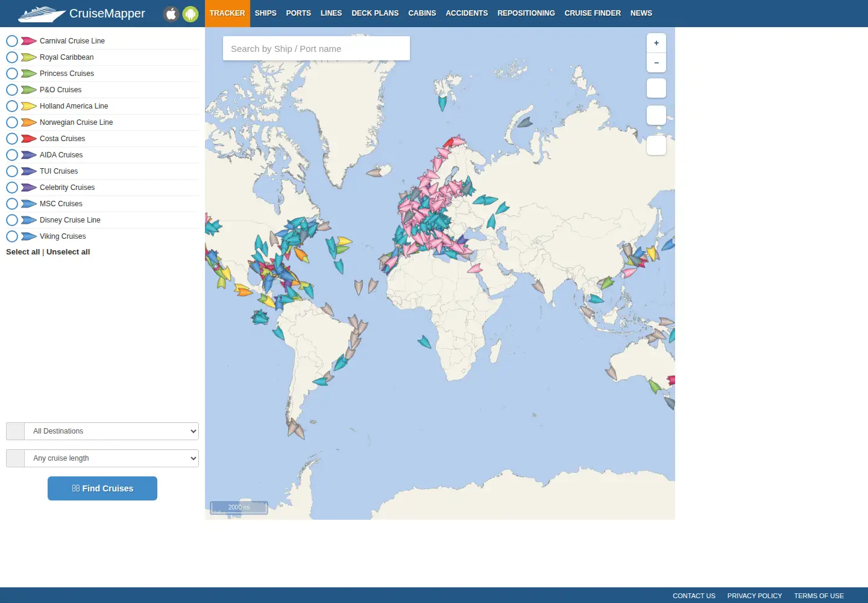Open the Repositioning menu item
868x603 pixels.
pyautogui.click(x=526, y=13)
